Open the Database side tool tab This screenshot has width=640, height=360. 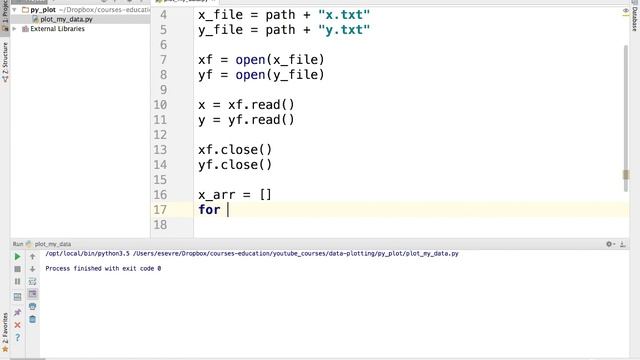click(634, 16)
